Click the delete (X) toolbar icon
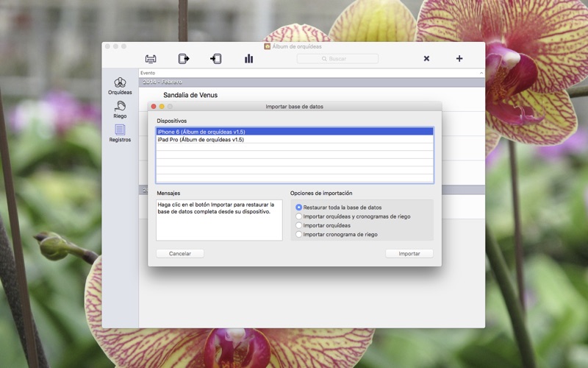The width and height of the screenshot is (588, 368). pyautogui.click(x=426, y=59)
